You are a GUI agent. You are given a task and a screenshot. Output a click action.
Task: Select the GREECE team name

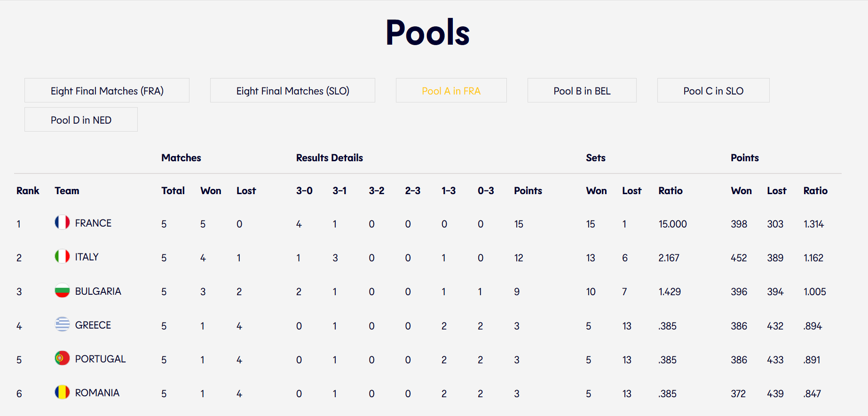point(93,325)
